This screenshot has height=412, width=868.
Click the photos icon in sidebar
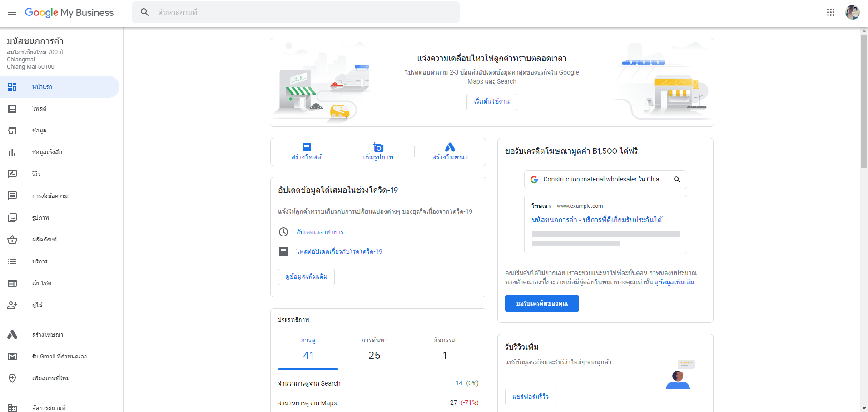tap(12, 218)
